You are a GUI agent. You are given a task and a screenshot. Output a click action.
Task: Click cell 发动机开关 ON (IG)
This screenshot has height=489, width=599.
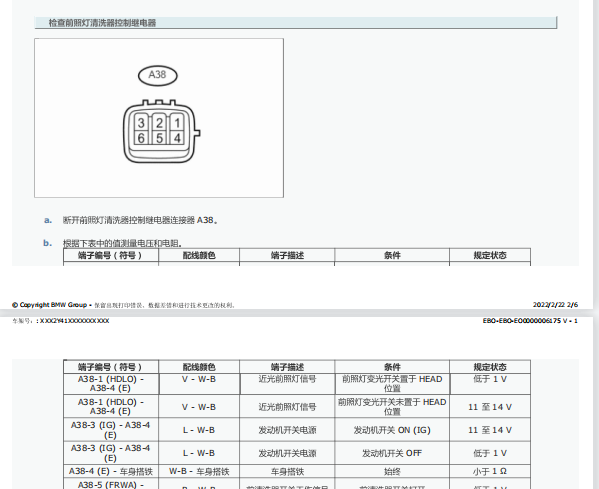coord(392,430)
